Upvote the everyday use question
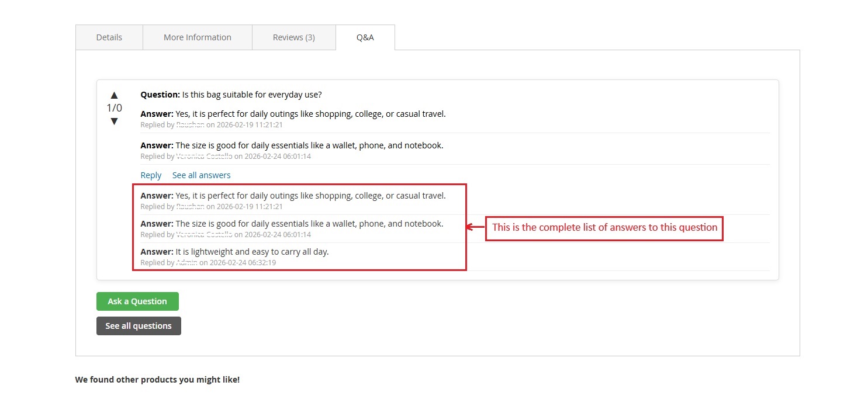 click(x=115, y=95)
